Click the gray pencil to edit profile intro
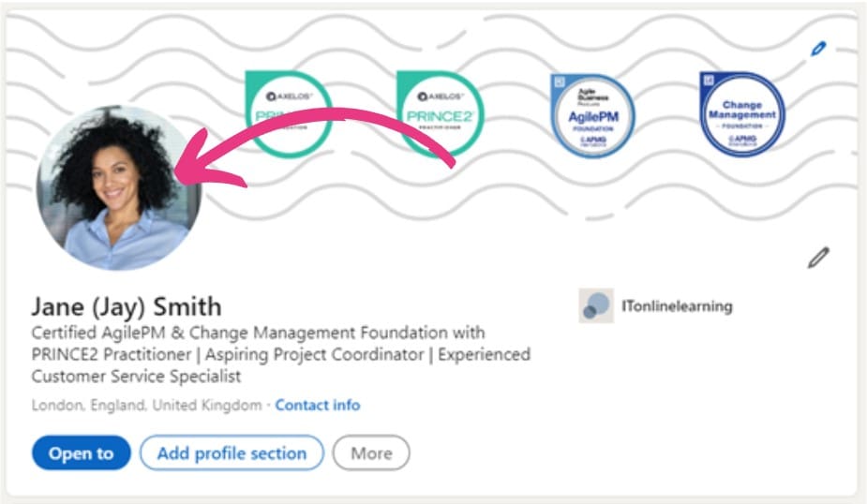This screenshot has height=504, width=867. [x=818, y=257]
